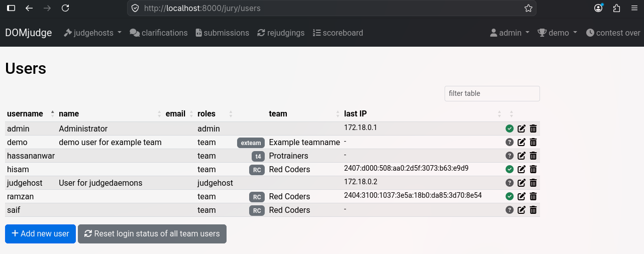Click the 172.18.0.1 IP cell
The height and width of the screenshot is (254, 644).
point(361,128)
